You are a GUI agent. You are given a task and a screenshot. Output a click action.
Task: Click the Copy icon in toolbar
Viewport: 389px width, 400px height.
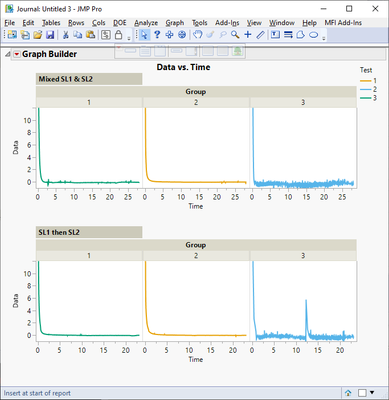(78, 34)
